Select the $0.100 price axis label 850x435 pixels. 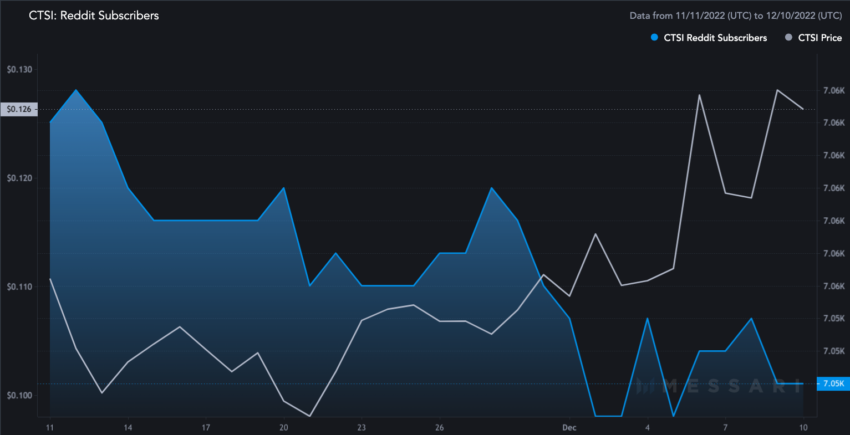click(x=20, y=395)
